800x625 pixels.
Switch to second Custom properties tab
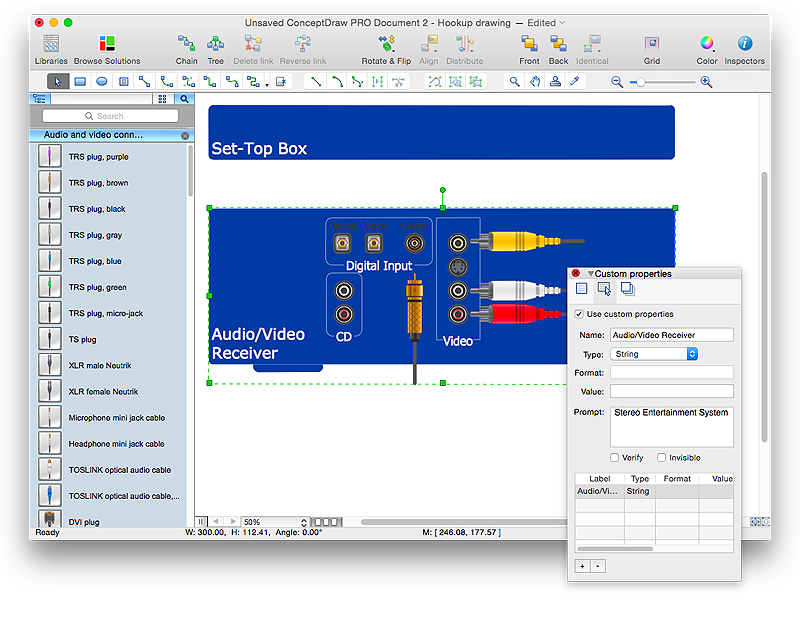coord(604,289)
